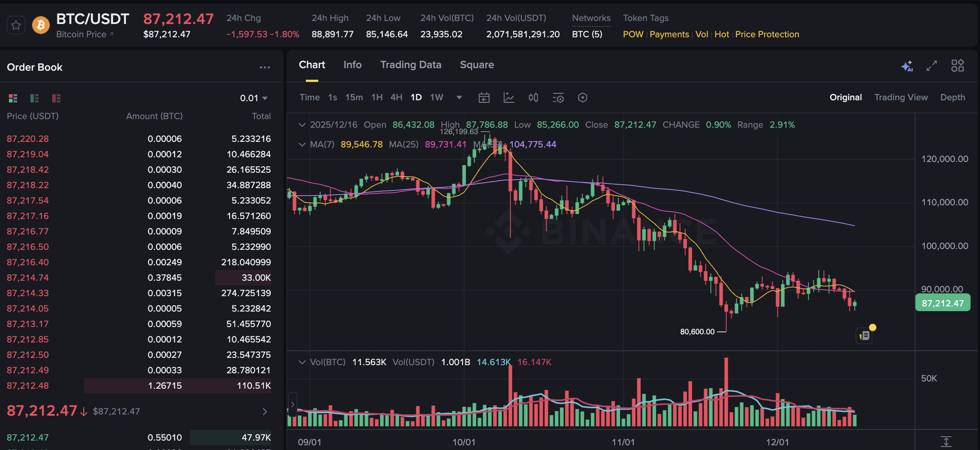Screen dimensions: 980x450
Task: Open the Order Book more options menu
Action: (265, 67)
